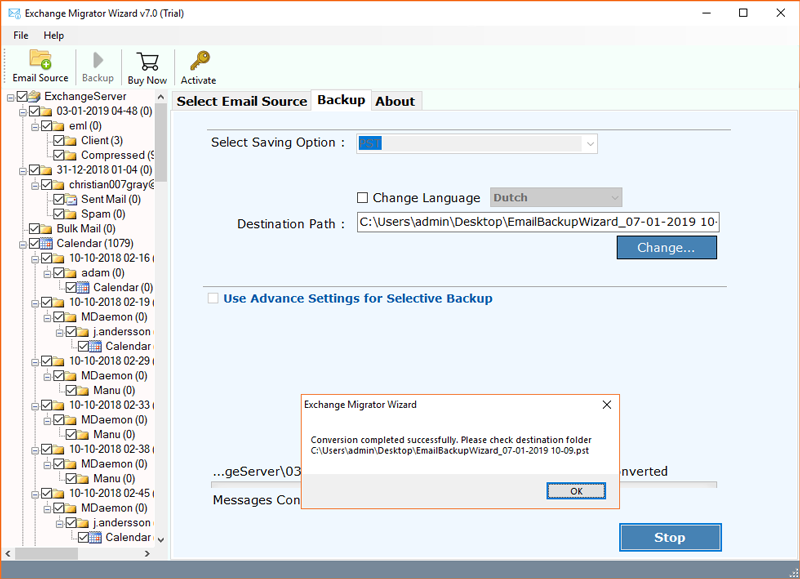Switch to the Backup tab
The image size is (800, 579).
[x=341, y=99]
